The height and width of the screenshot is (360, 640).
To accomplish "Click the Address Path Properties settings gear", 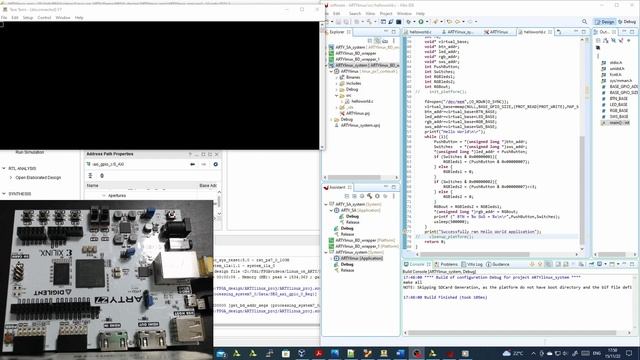I will (x=216, y=164).
